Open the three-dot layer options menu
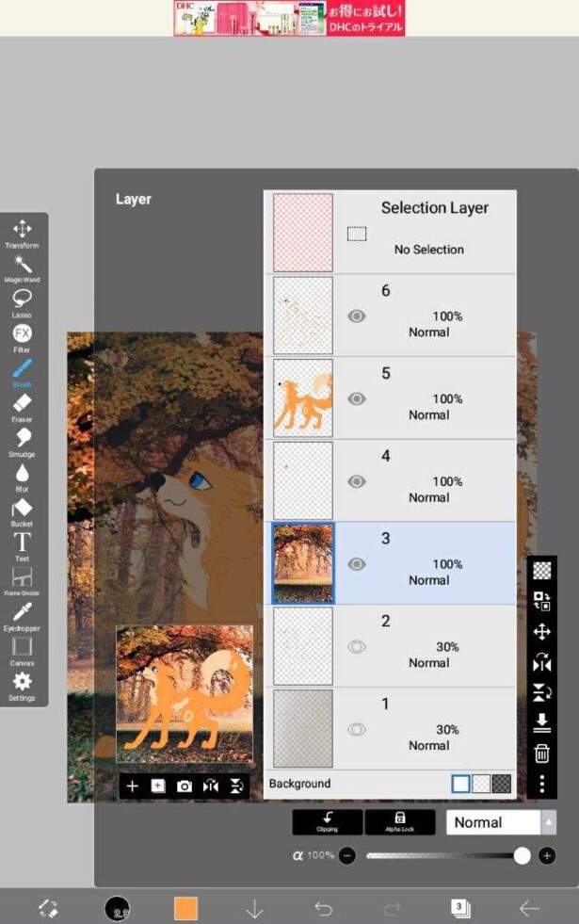The height and width of the screenshot is (924, 579). [x=542, y=784]
